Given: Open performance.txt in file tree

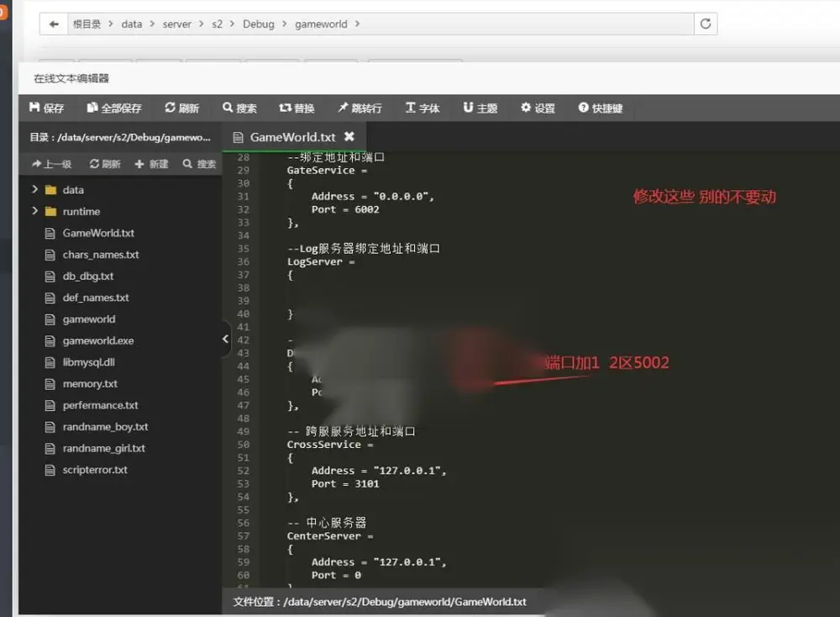Looking at the screenshot, I should pos(100,405).
